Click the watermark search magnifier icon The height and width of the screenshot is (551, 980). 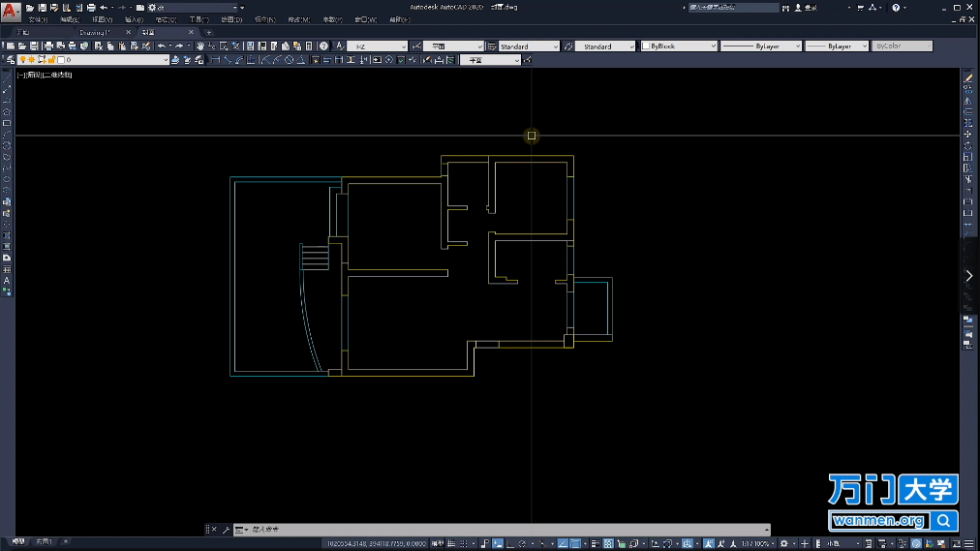click(944, 521)
